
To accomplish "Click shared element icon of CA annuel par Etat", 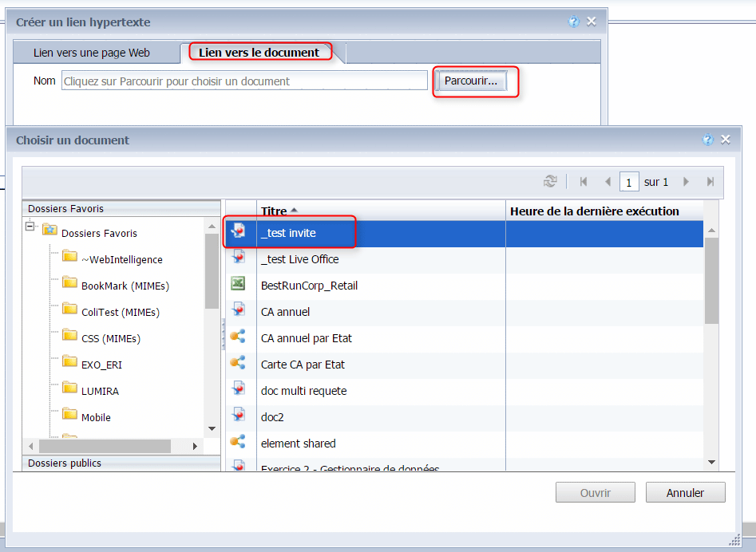I will tap(238, 336).
